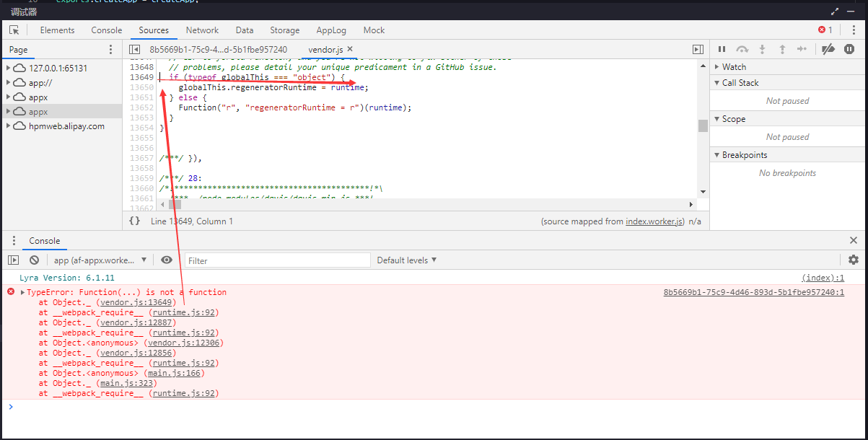Expand the debugger window to fullscreen icon
The width and height of the screenshot is (868, 440).
point(835,12)
